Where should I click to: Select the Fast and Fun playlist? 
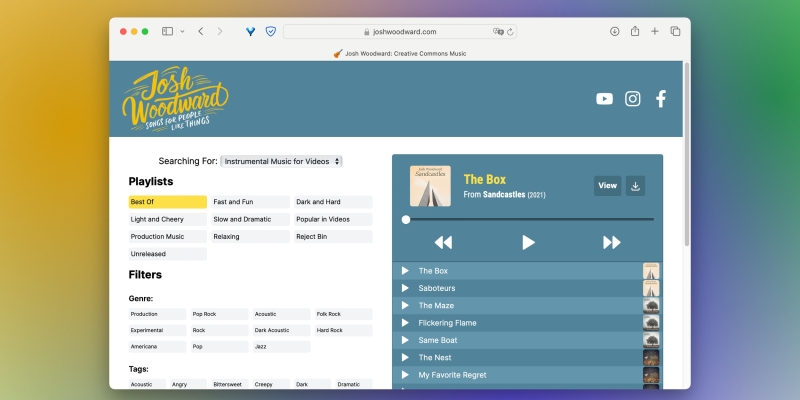(x=250, y=202)
